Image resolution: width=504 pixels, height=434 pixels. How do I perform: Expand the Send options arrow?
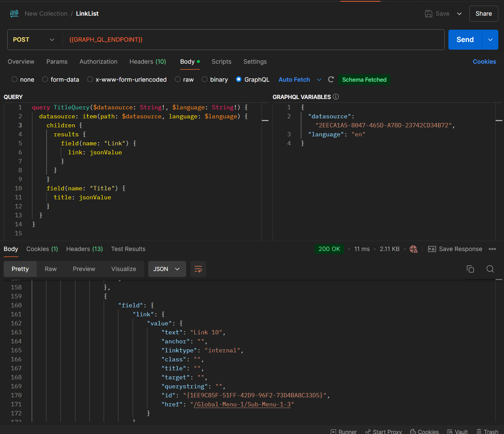point(490,40)
